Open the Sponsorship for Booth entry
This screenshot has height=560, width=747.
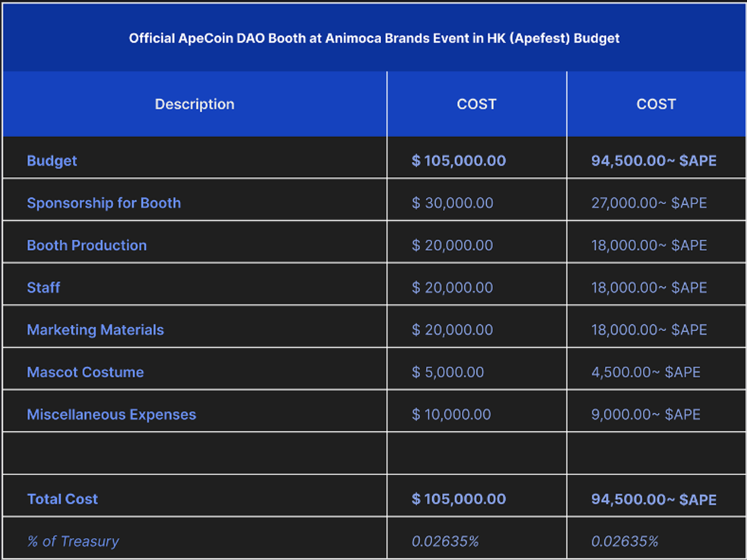pos(104,203)
